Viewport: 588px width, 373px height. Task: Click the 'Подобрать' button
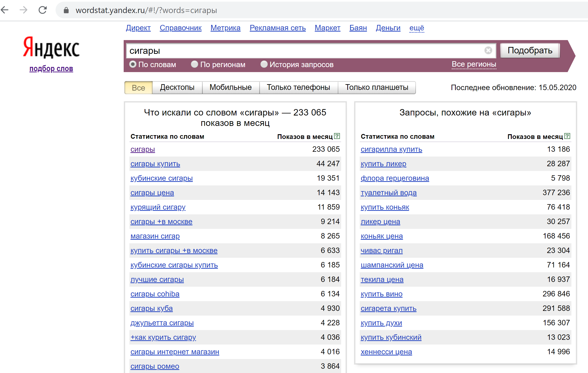(x=530, y=51)
